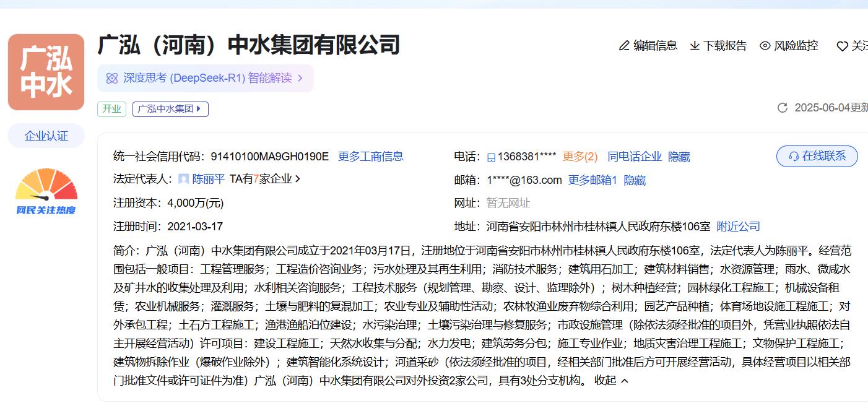Click the 广泓中水 company logo
This screenshot has height=403, width=868.
pos(46,72)
